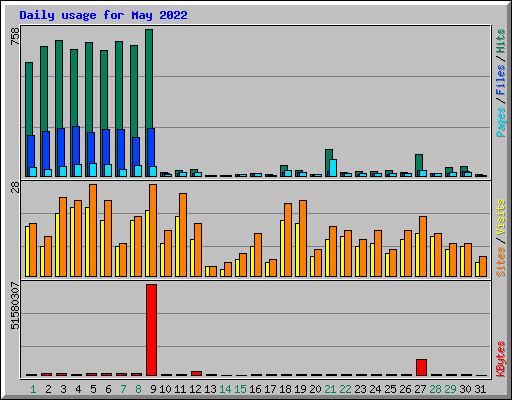Click the 'KBytes' legend label

[x=500, y=359]
